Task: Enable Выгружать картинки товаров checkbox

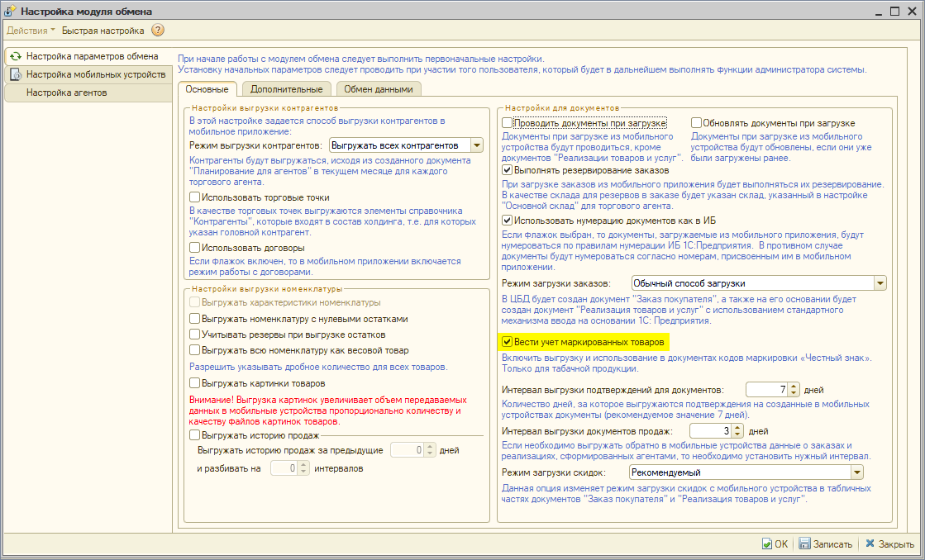Action: tap(195, 383)
